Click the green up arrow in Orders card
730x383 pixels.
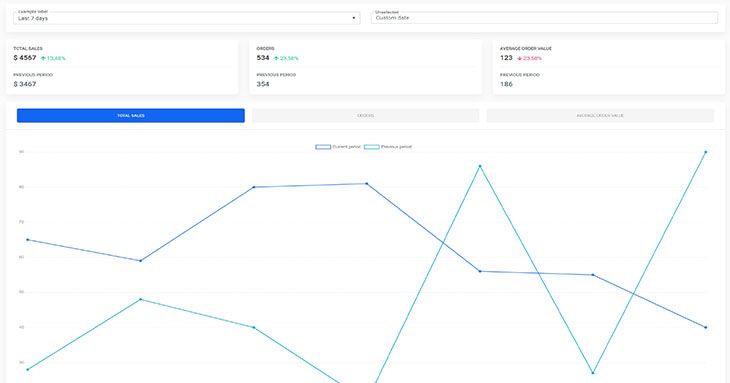tap(276, 58)
